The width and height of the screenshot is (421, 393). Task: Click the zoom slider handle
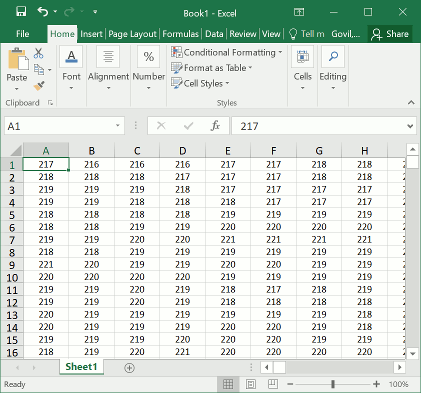(x=333, y=384)
